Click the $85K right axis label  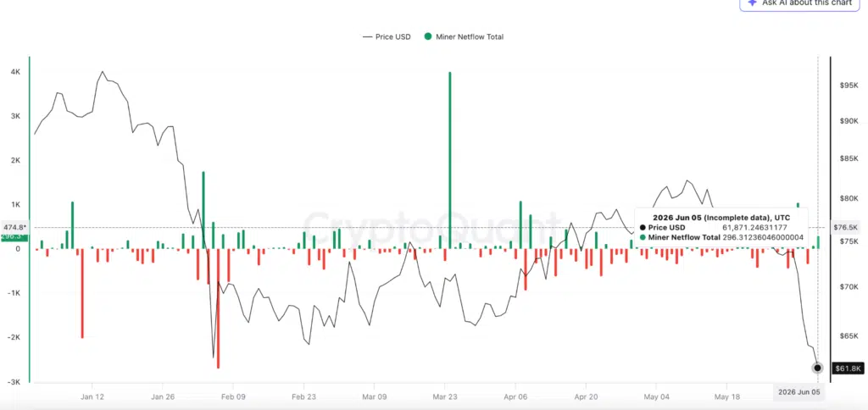click(849, 158)
